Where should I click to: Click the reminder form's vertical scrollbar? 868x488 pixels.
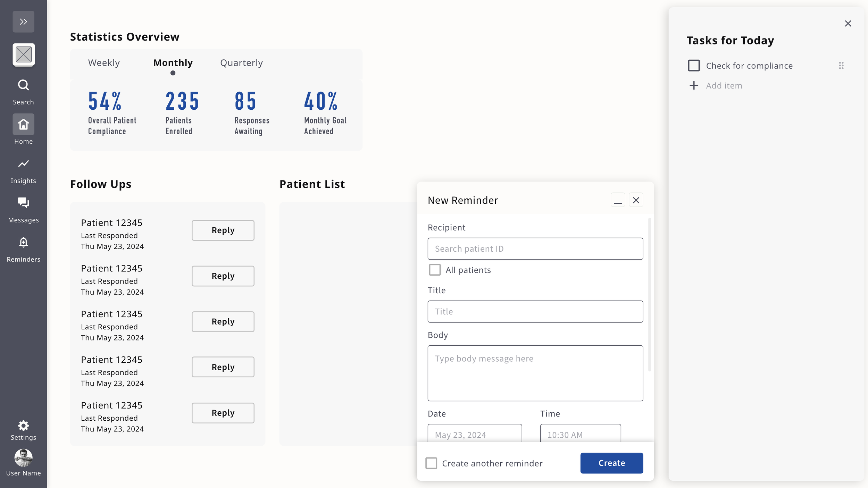point(649,294)
